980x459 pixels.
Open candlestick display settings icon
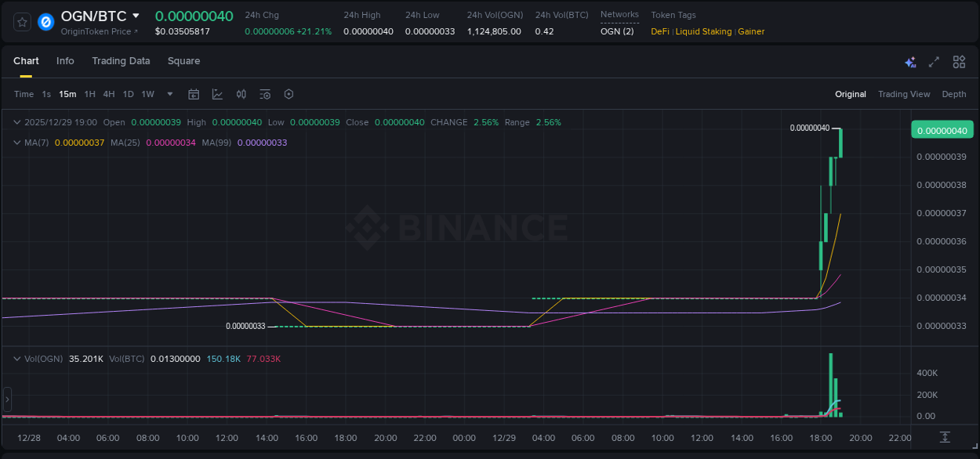tap(241, 94)
